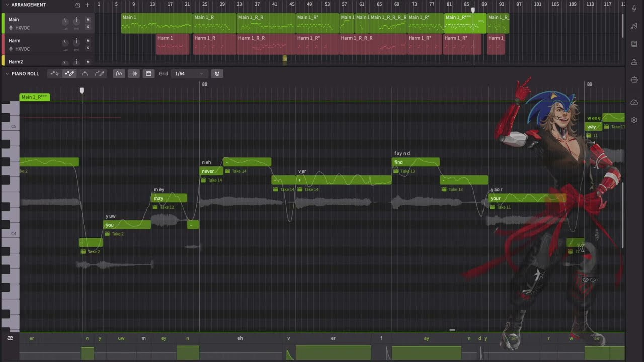The height and width of the screenshot is (362, 644).
Task: Select the note pointer tool
Action: 54,74
